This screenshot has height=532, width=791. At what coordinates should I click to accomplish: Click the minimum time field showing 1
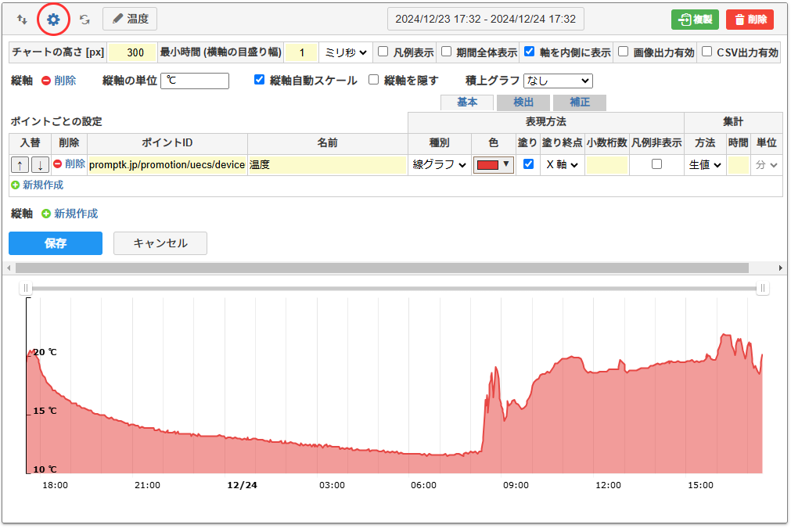click(301, 52)
